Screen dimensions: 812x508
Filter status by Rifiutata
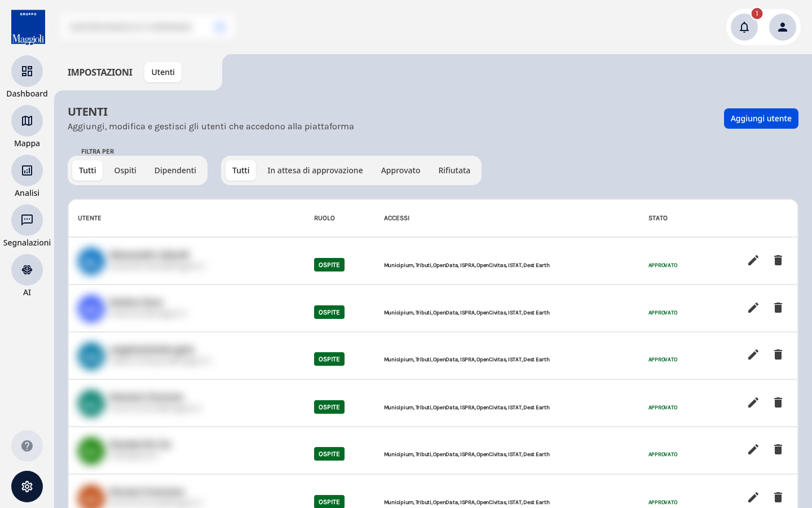(x=454, y=170)
